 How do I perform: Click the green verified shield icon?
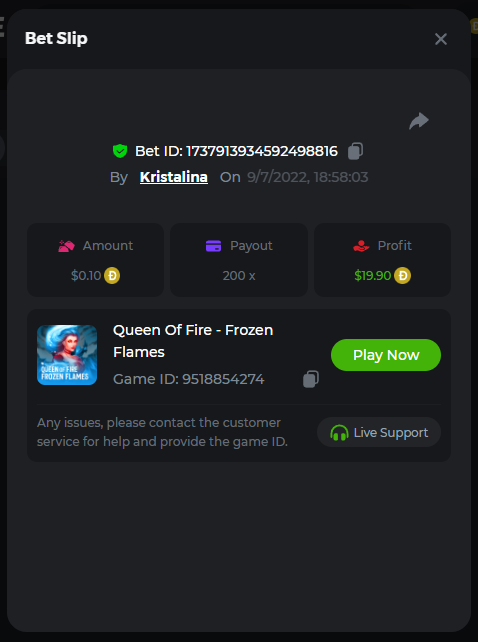pyautogui.click(x=120, y=151)
